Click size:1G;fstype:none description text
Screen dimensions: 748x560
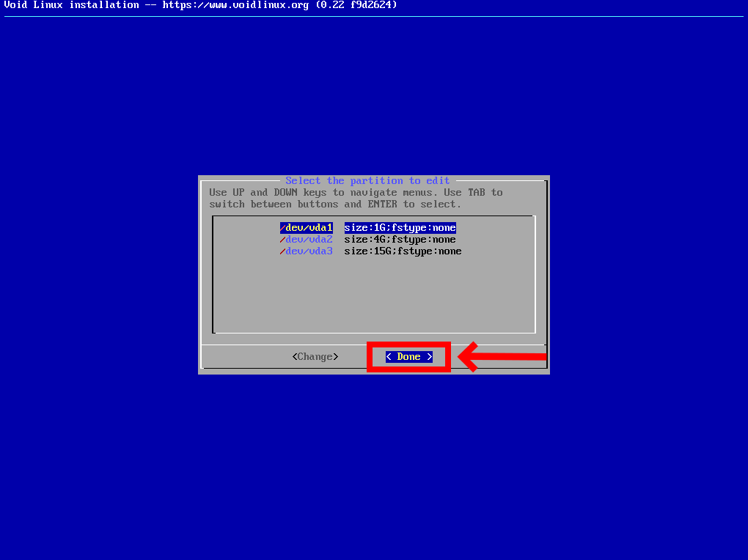click(x=400, y=228)
